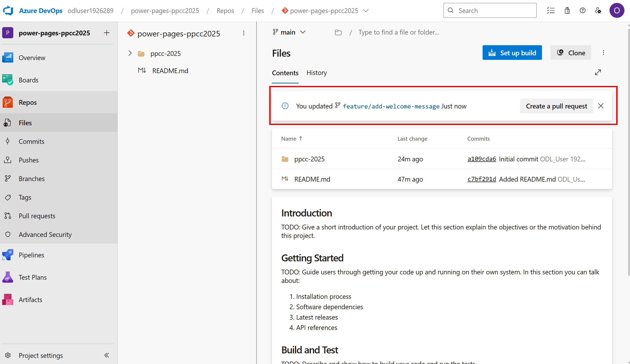Click the Create a pull request button
The height and width of the screenshot is (364, 630).
556,106
